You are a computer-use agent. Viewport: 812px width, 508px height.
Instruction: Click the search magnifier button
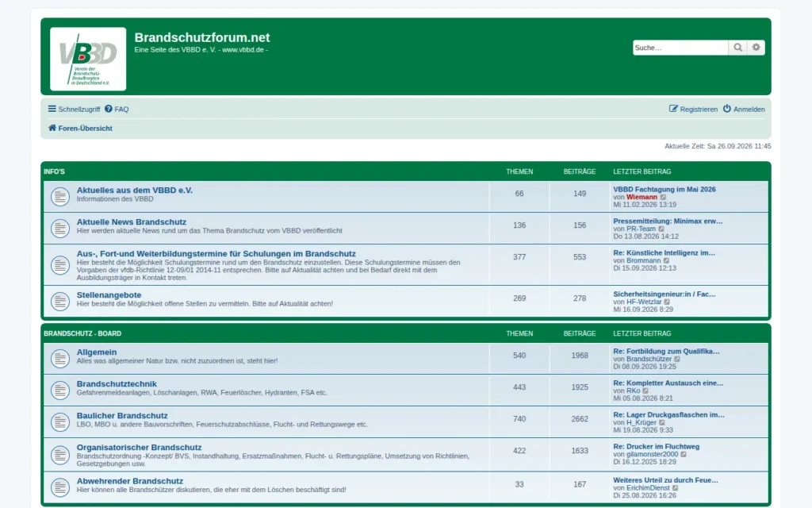(737, 48)
